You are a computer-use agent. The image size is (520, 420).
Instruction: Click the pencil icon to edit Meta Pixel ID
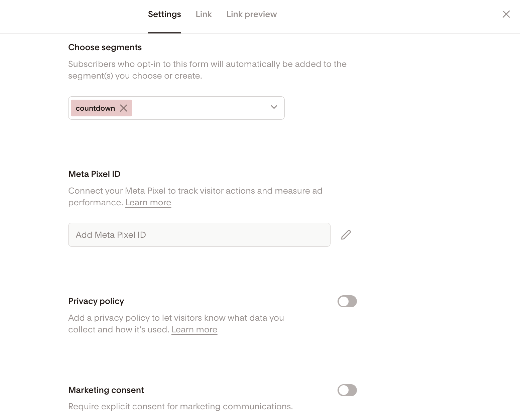tap(346, 235)
